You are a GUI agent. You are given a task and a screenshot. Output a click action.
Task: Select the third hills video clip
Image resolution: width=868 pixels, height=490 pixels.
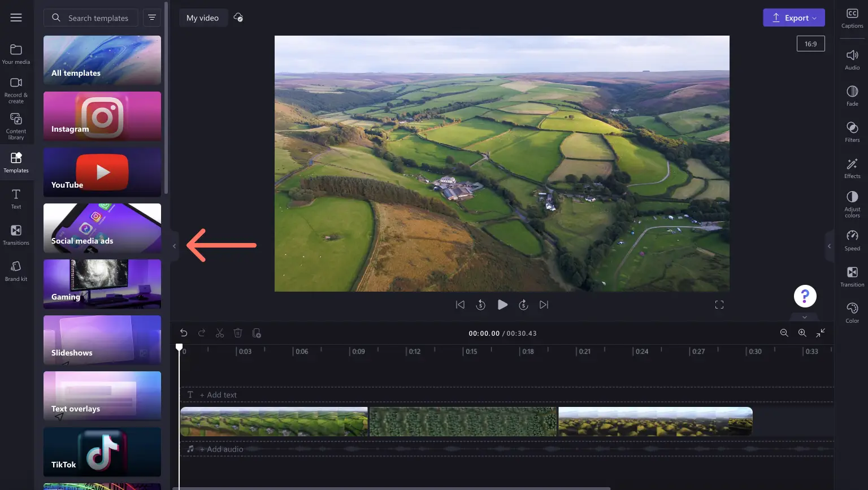click(x=656, y=422)
